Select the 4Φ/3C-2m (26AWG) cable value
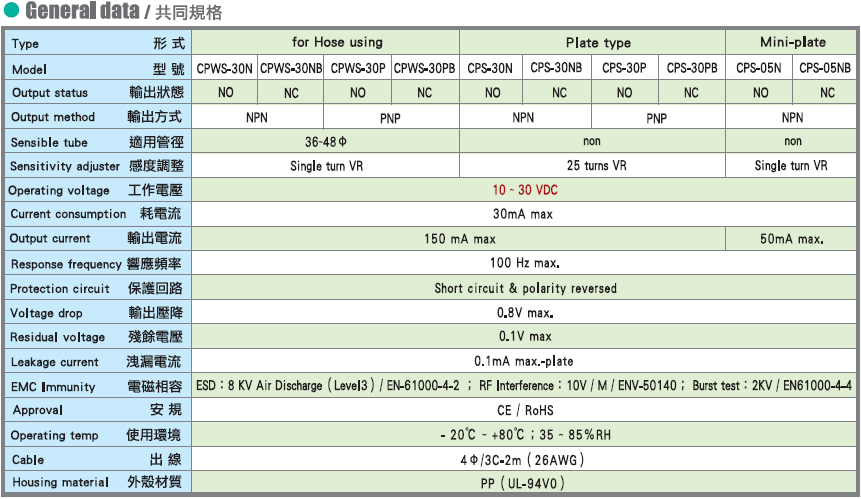Image resolution: width=861 pixels, height=499 pixels. click(525, 460)
